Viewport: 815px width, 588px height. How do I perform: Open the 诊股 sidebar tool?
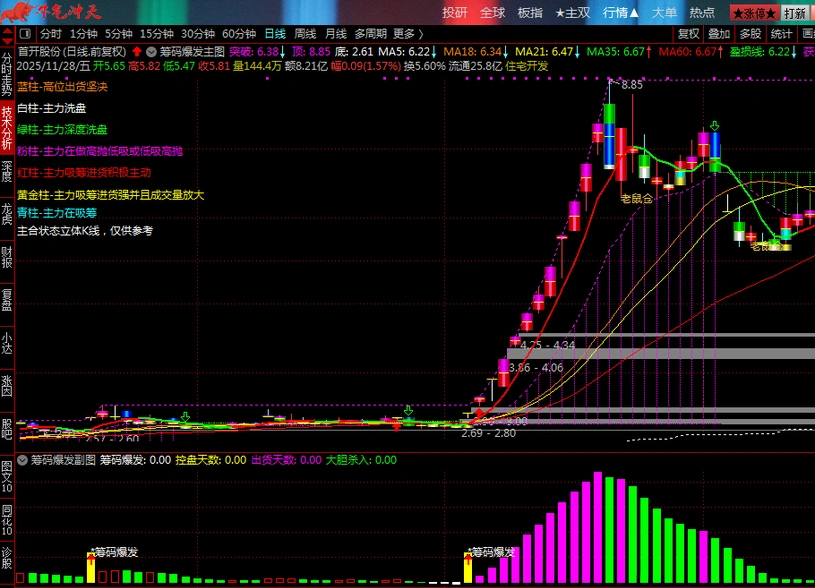[7, 559]
